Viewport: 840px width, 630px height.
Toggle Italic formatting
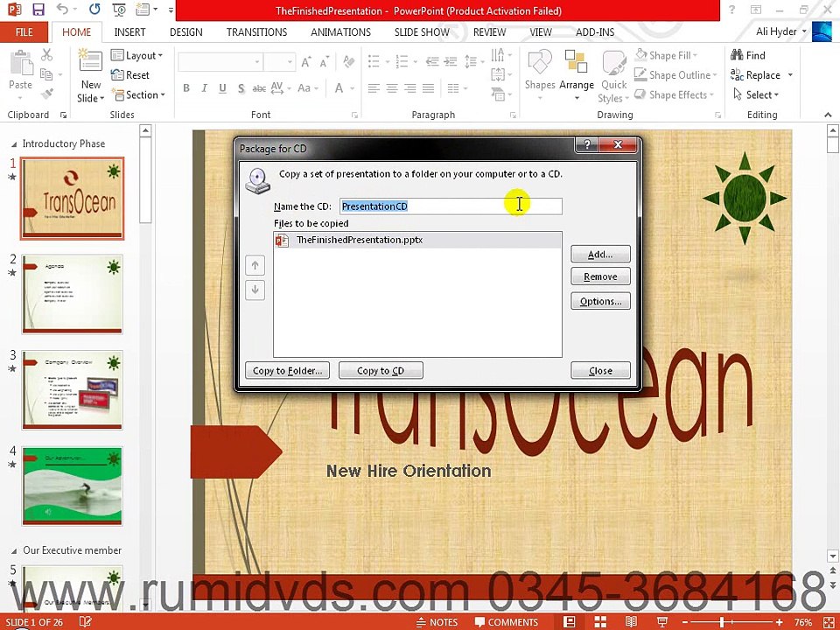pyautogui.click(x=204, y=87)
